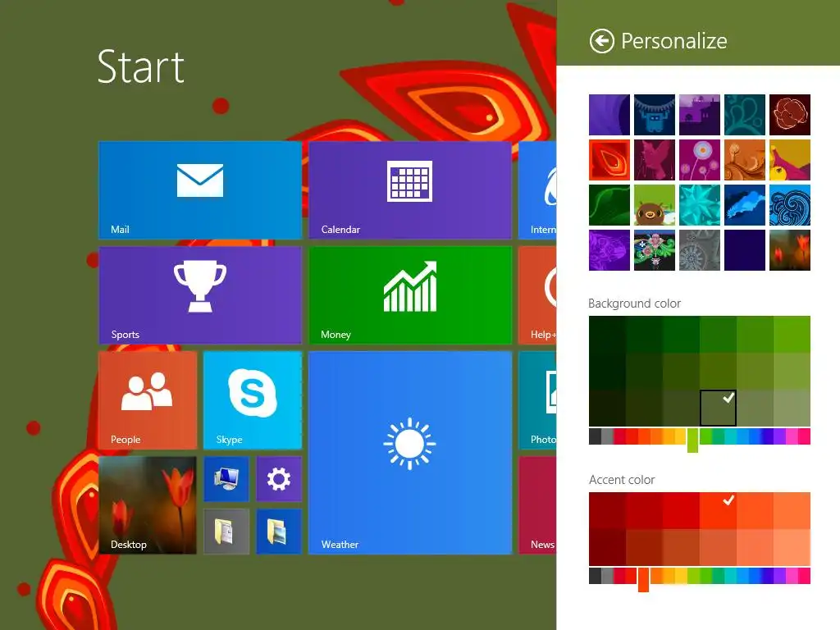Pick the yellow background with magenta bird
This screenshot has width=840, height=630.
[x=790, y=160]
